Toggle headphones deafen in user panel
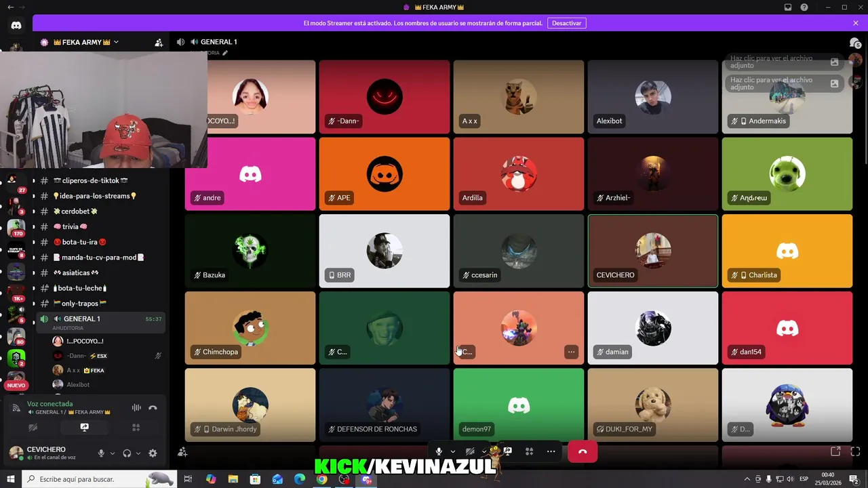 (x=127, y=453)
